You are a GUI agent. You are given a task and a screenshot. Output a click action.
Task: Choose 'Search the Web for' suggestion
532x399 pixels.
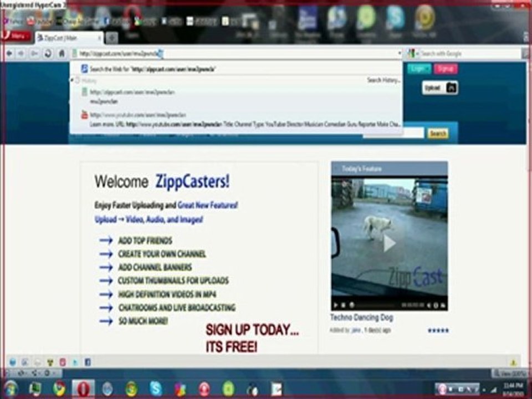[236, 69]
